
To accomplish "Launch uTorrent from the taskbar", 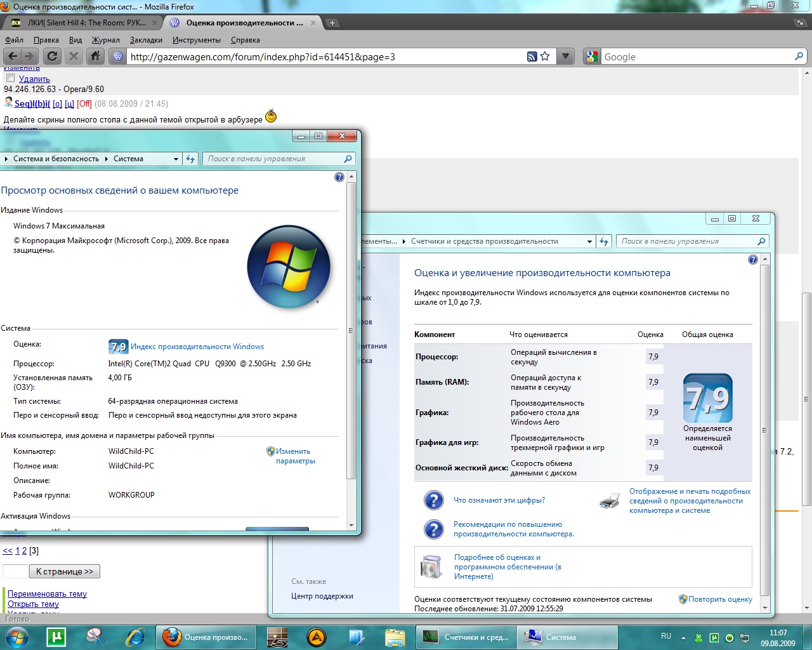I will [x=56, y=637].
